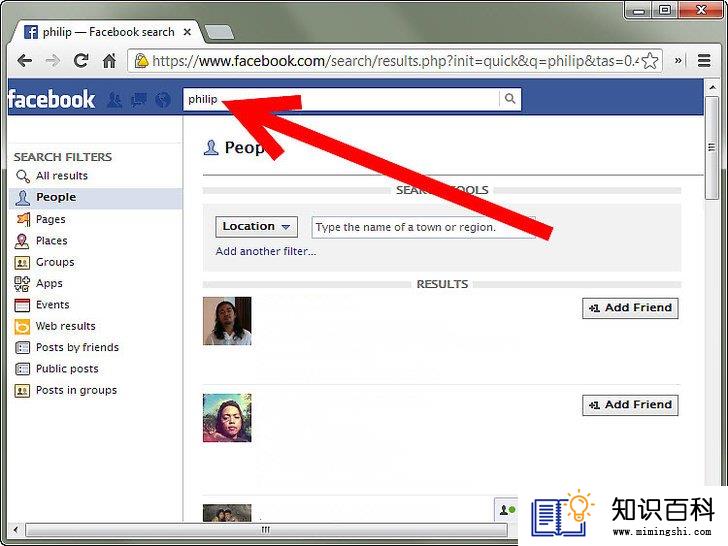The width and height of the screenshot is (728, 546).
Task: Show hidden extensions chevron
Action: coord(678,60)
